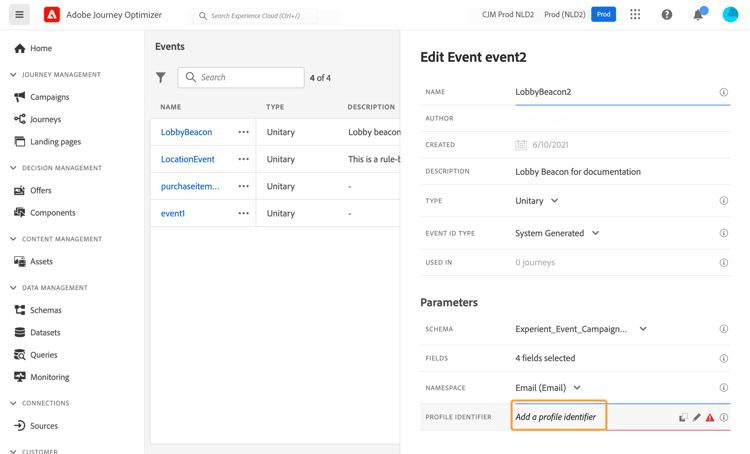750x454 pixels.
Task: Select Schemas in the sidebar
Action: (x=45, y=310)
